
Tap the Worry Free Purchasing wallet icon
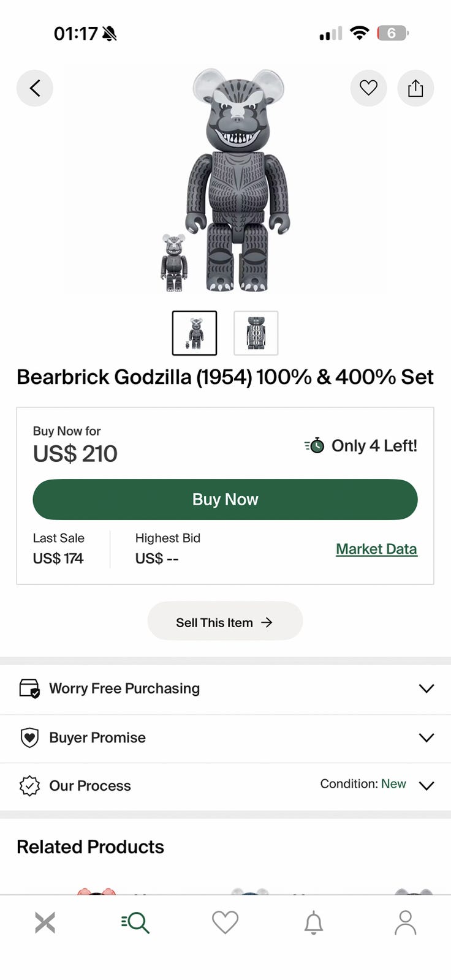tap(29, 688)
